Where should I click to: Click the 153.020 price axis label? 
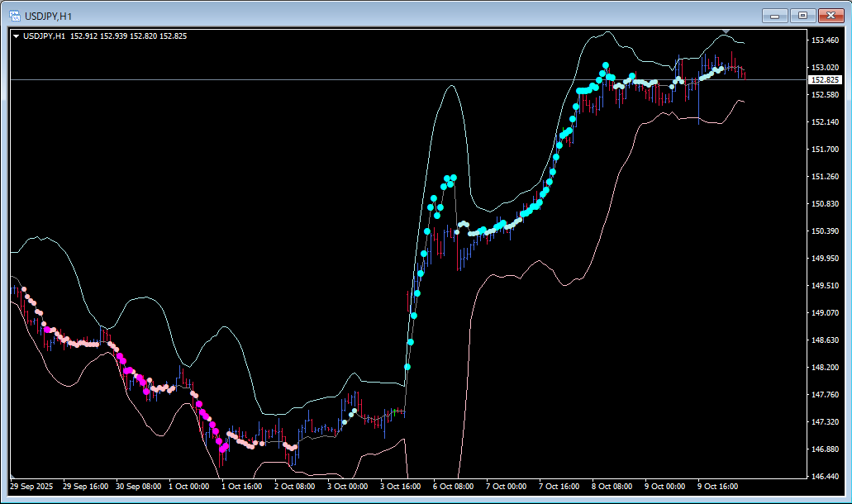(825, 68)
